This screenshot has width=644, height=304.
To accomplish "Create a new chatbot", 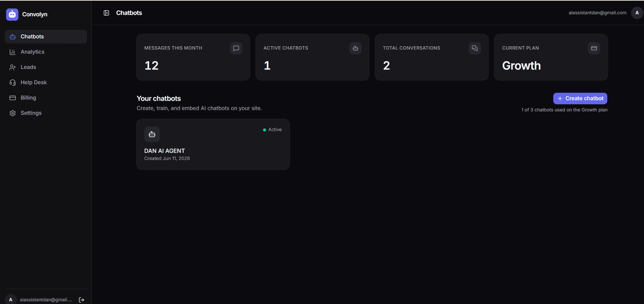I will click(580, 99).
